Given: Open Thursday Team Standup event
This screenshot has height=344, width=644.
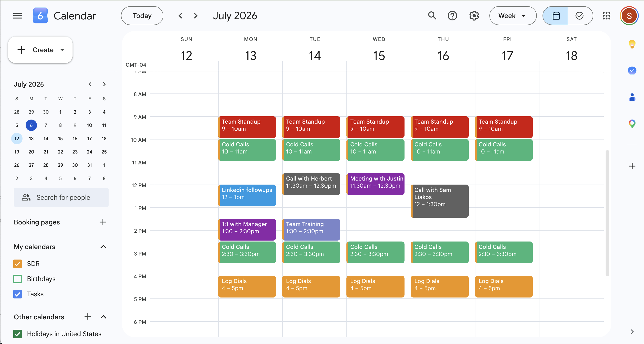Looking at the screenshot, I should (440, 127).
